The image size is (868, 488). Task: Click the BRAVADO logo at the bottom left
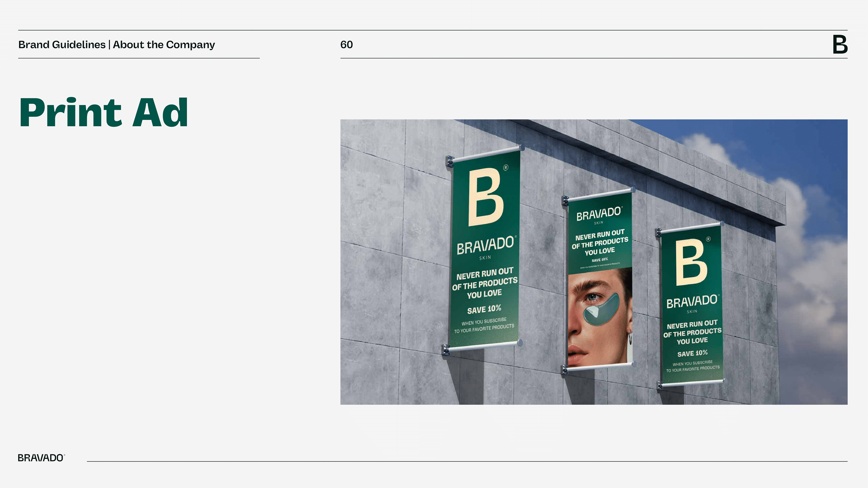pyautogui.click(x=41, y=458)
